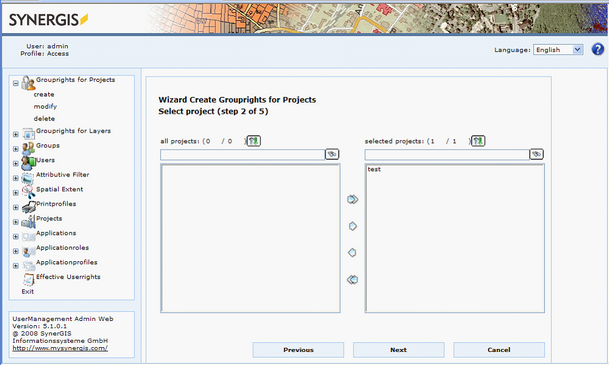This screenshot has height=365, width=609.
Task: Click the Applications icon
Action: click(28, 236)
